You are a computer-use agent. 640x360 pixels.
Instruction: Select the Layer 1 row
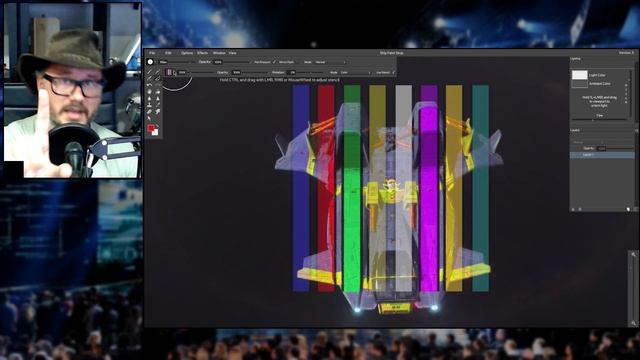pyautogui.click(x=602, y=155)
